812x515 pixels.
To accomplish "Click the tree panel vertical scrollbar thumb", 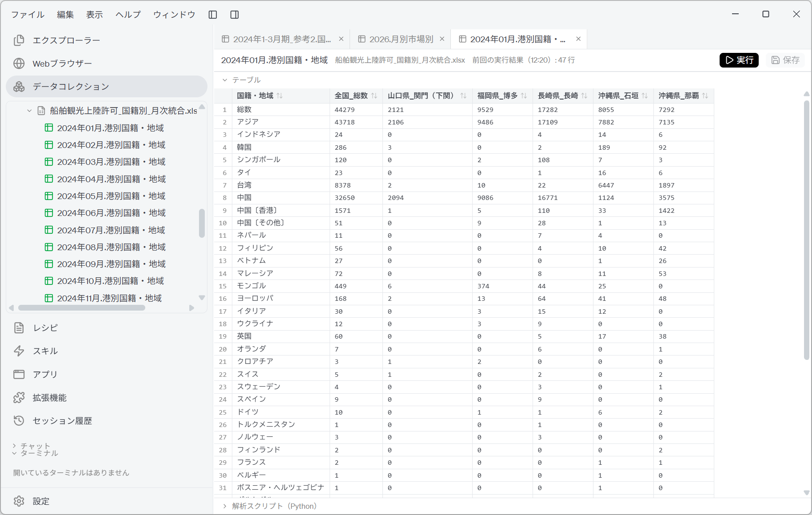I will coord(202,223).
